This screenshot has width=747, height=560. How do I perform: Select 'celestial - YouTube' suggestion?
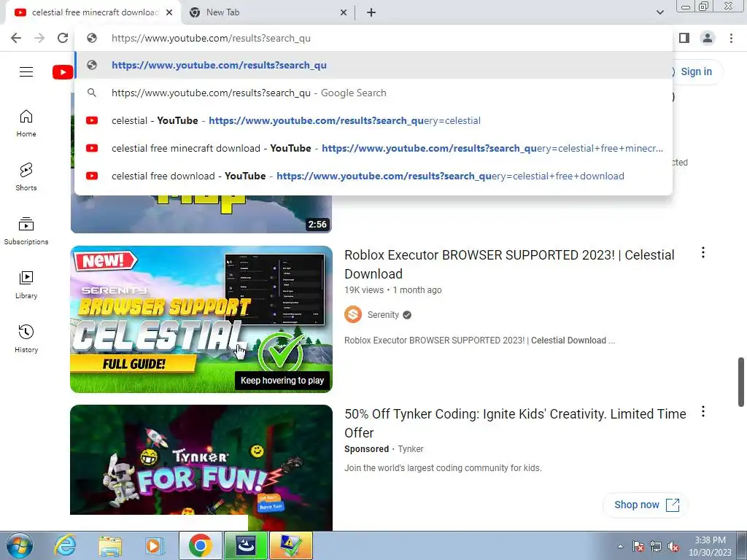373,120
